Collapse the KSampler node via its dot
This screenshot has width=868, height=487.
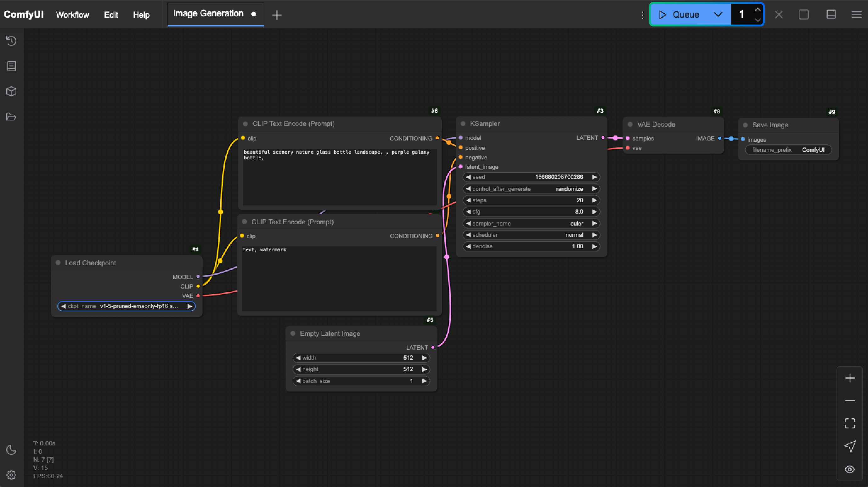tap(463, 124)
